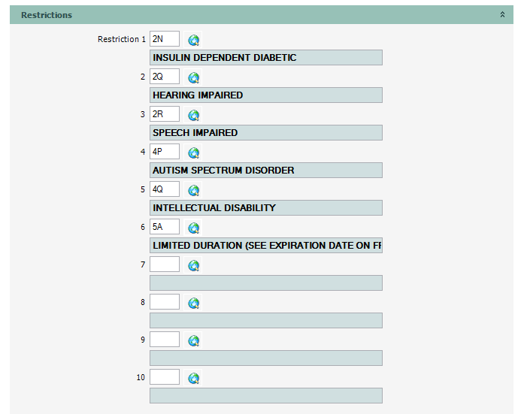
Task: Open lookup icon for restriction 10
Action: point(193,378)
